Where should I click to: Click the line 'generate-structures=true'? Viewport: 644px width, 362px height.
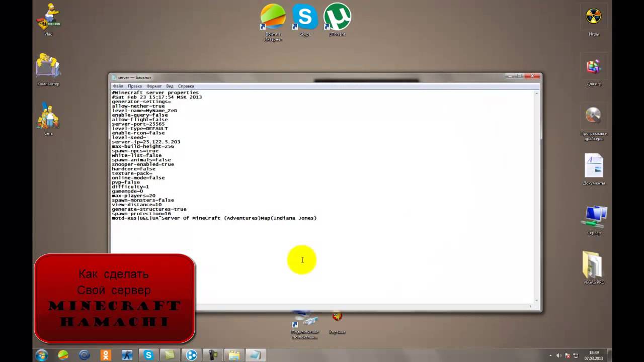pos(149,209)
